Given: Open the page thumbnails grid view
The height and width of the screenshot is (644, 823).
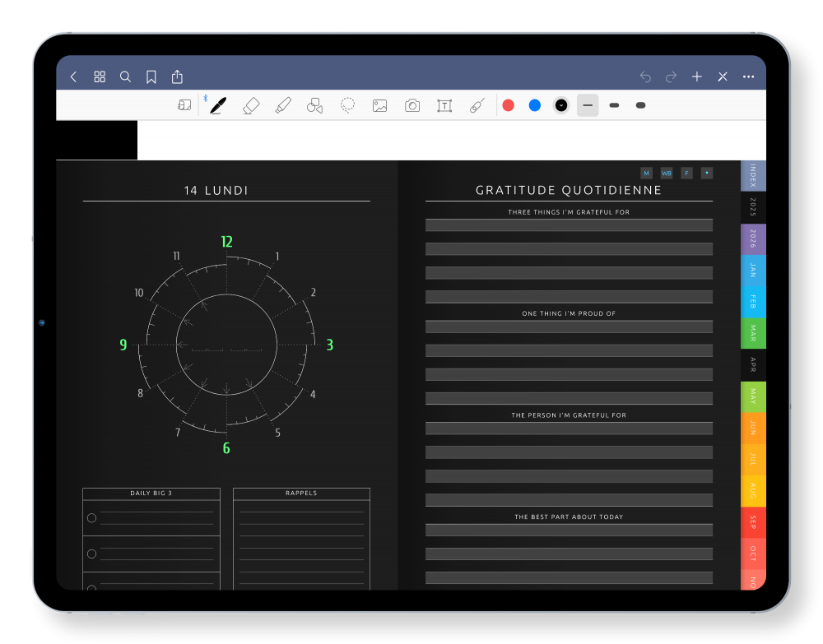Looking at the screenshot, I should click(100, 77).
